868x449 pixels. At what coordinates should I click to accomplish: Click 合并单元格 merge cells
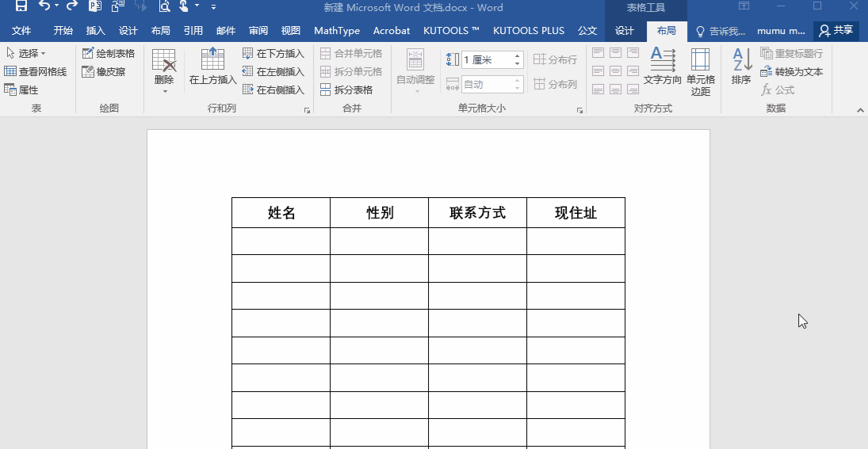(351, 53)
